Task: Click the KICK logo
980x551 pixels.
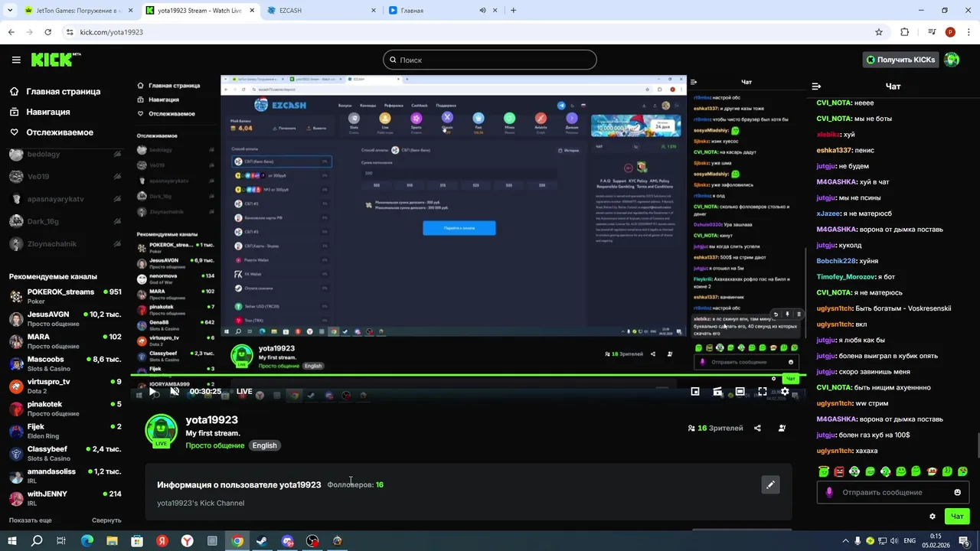Action: pos(55,60)
